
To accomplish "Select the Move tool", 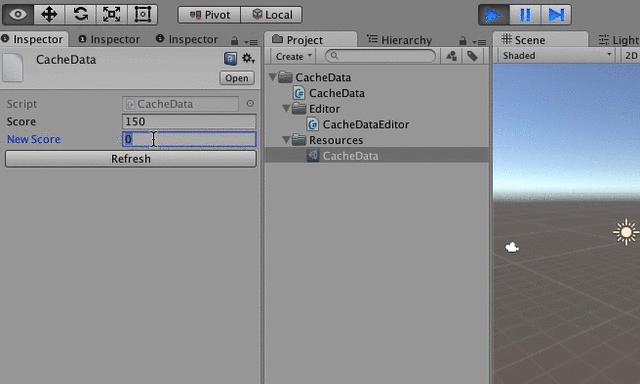I will (49, 15).
